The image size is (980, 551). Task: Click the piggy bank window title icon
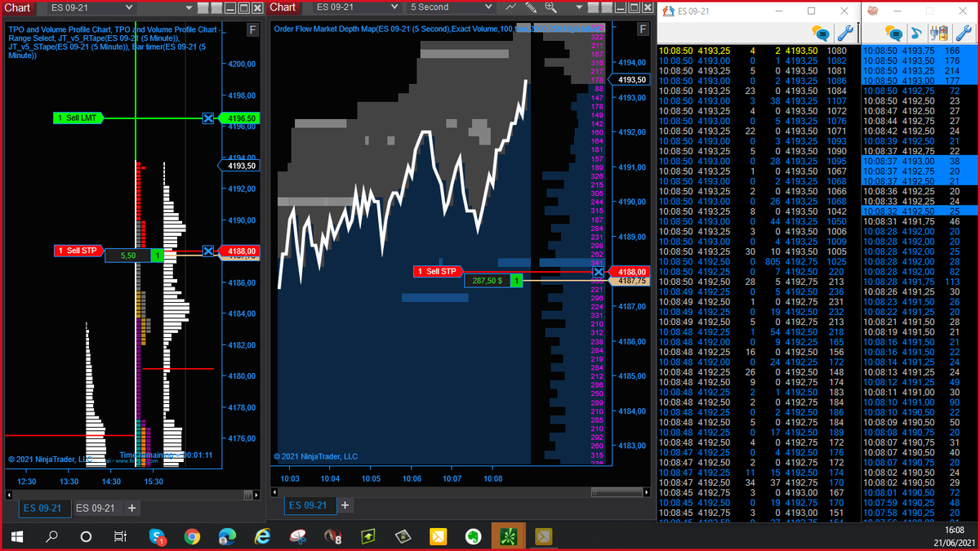point(873,11)
